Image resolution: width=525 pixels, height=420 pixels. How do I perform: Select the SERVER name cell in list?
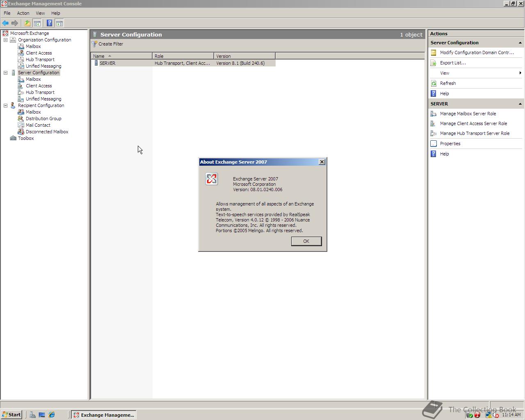click(107, 63)
